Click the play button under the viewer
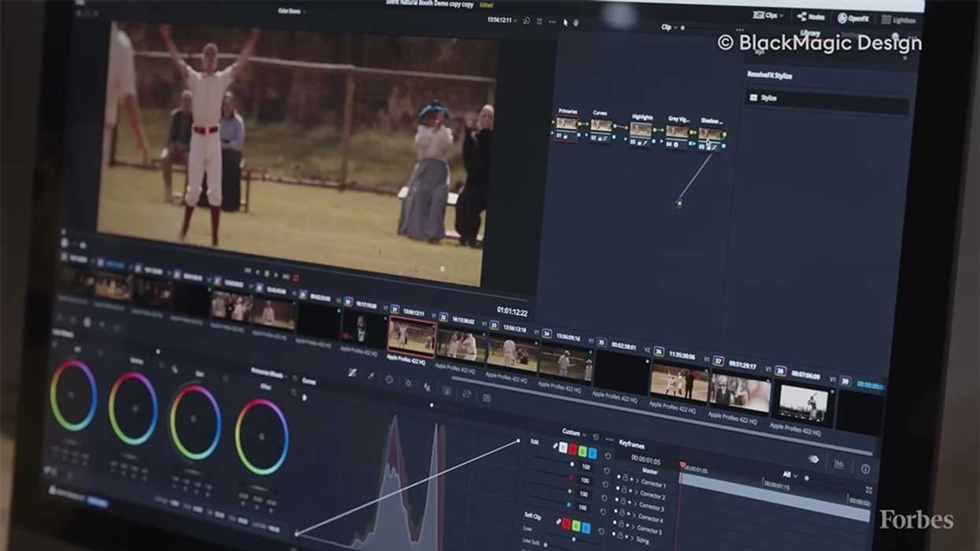 click(276, 275)
